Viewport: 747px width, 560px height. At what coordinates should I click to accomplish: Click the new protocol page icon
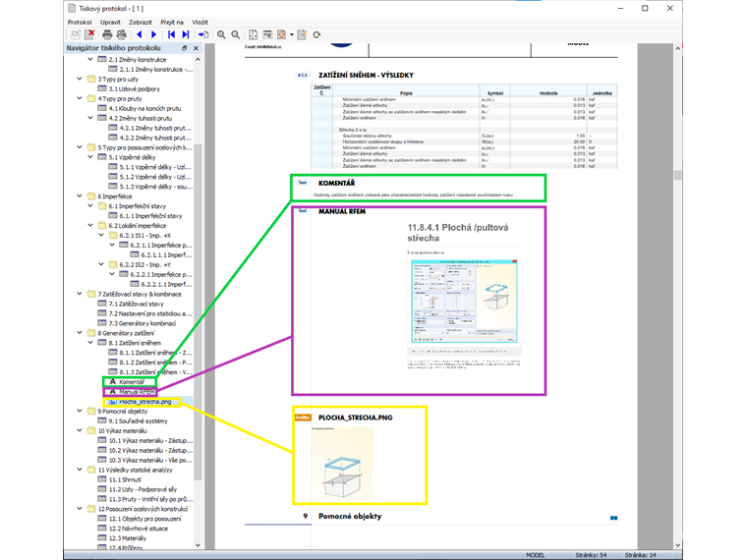click(x=76, y=34)
